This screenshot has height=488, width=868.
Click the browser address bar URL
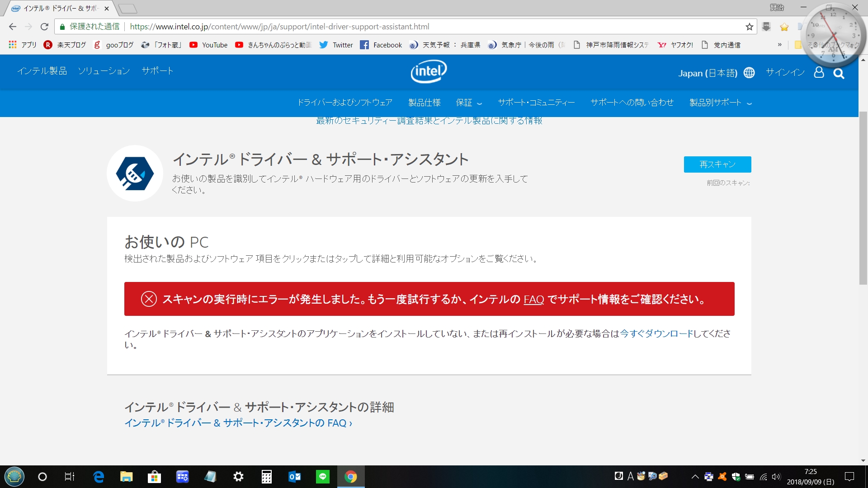coord(279,27)
